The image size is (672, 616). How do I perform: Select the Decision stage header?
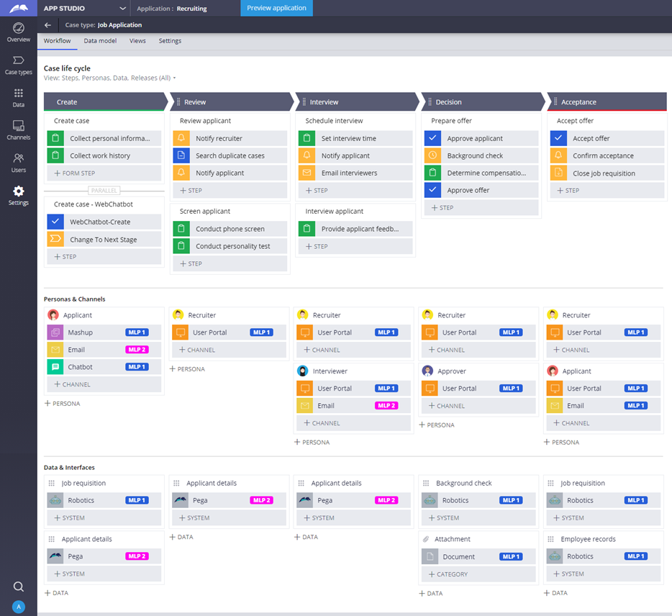click(482, 102)
